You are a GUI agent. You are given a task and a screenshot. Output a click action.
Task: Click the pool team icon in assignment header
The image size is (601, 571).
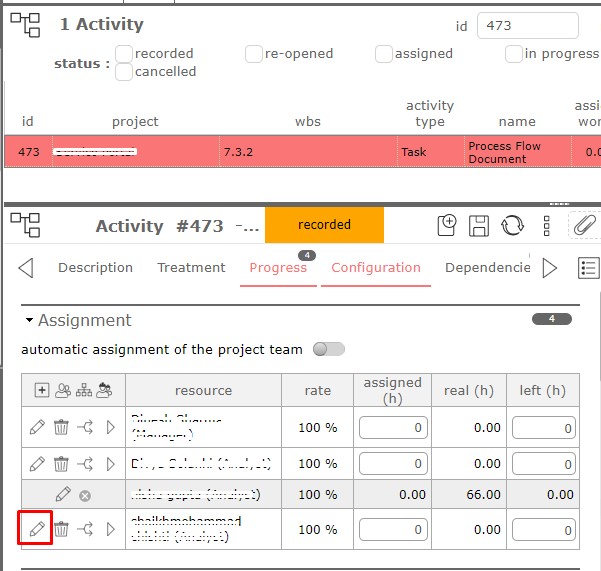(x=104, y=390)
